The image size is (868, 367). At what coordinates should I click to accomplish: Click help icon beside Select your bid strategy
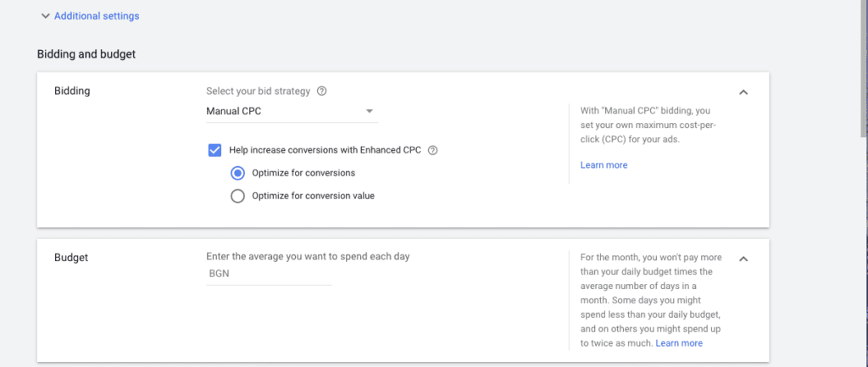tap(321, 92)
